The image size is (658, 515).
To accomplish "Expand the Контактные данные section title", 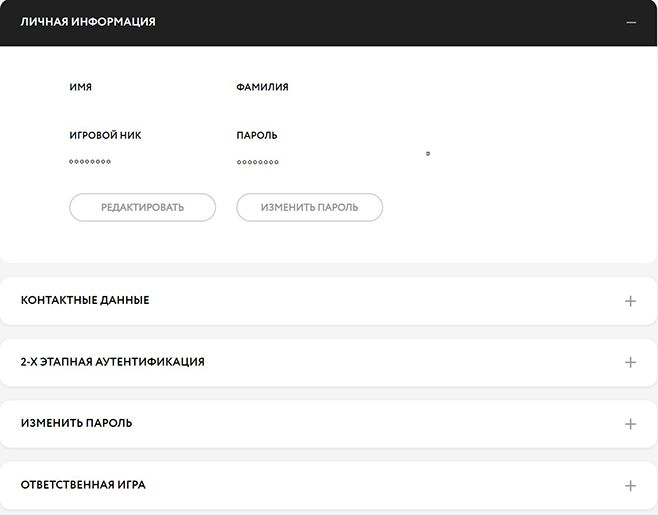I will (x=85, y=300).
